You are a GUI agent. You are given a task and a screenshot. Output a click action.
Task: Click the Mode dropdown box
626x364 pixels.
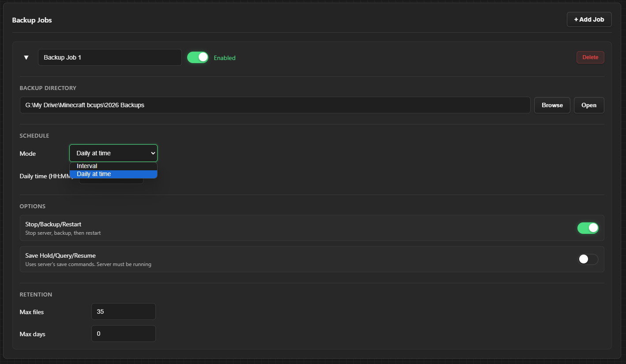pyautogui.click(x=113, y=153)
